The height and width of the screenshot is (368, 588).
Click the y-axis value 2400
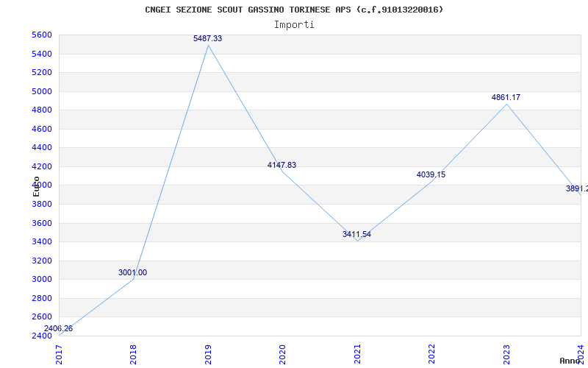[42, 336]
